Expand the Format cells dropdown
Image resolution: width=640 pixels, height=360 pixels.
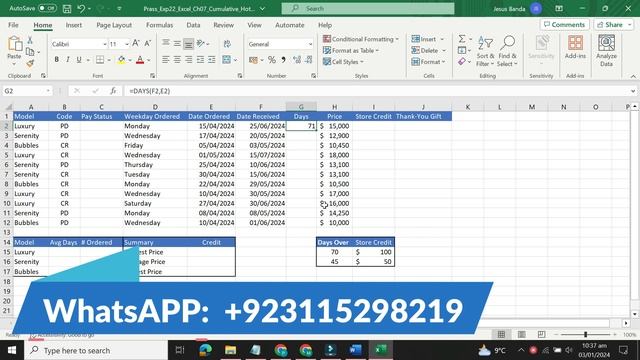pos(443,62)
